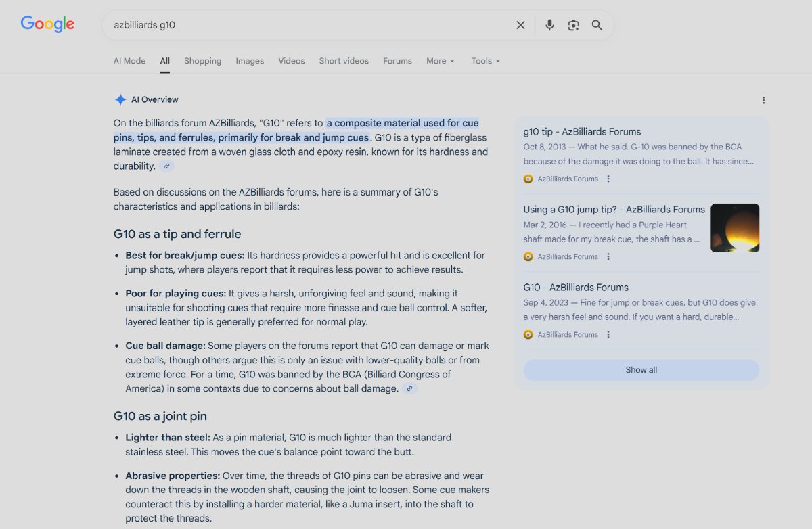
Task: Open 'g10 tip - AzBilliards Forums' link
Action: tap(582, 132)
